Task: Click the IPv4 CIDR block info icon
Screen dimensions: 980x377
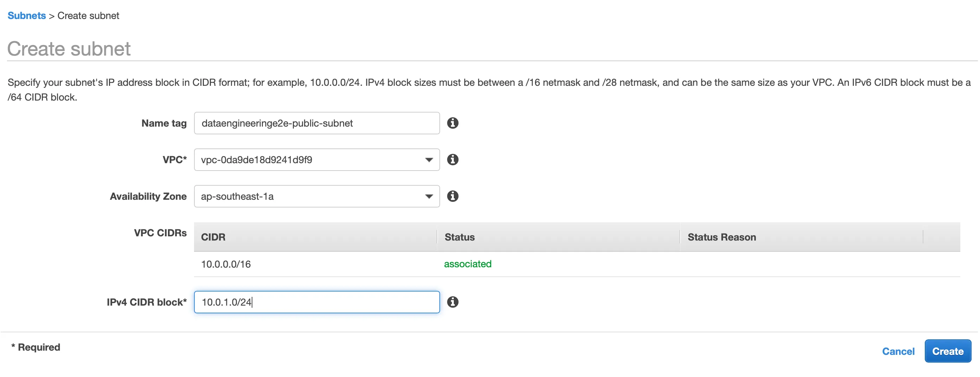Action: point(452,302)
